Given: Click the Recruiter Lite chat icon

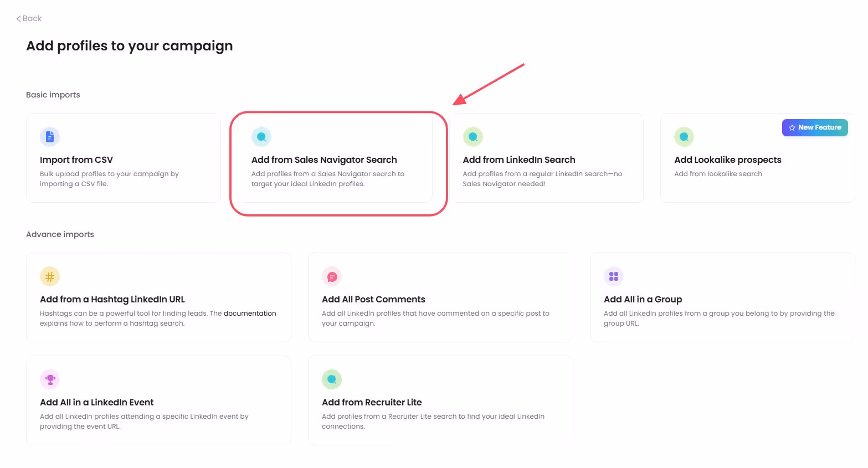Looking at the screenshot, I should 331,379.
